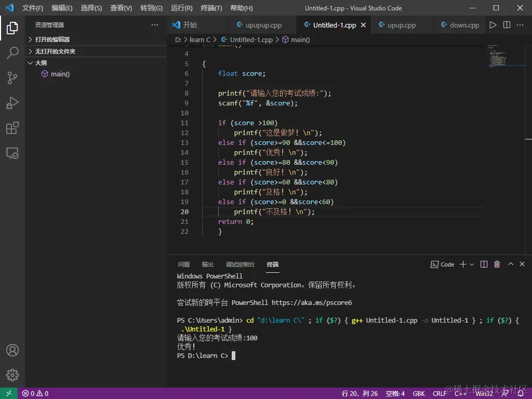This screenshot has width=532, height=399.
Task: Toggle split terminal in panel
Action: tap(484, 264)
